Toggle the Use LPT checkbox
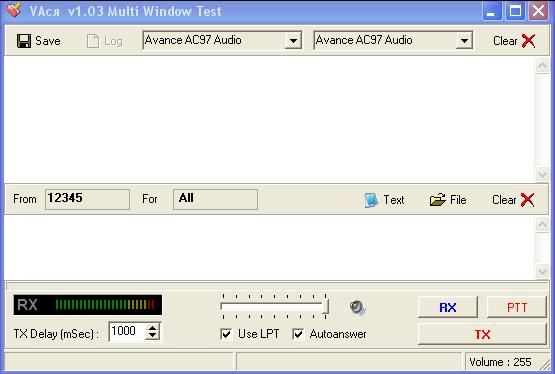 226,334
